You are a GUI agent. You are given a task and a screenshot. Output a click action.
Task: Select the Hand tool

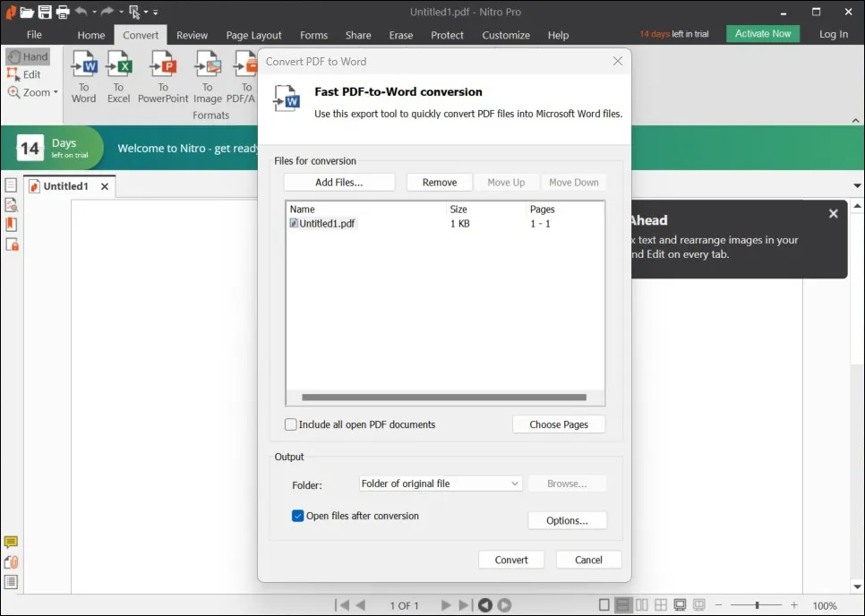pyautogui.click(x=28, y=56)
